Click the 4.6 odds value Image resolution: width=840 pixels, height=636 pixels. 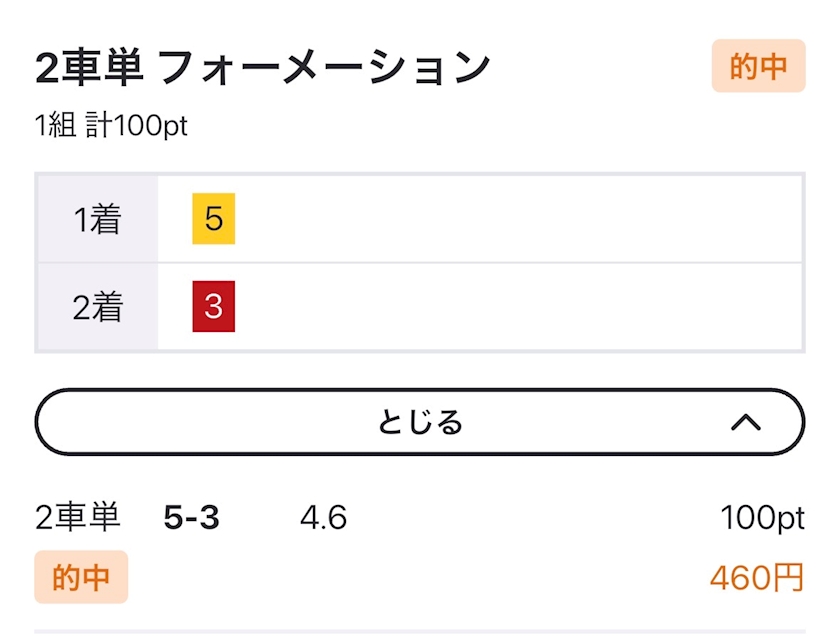pyautogui.click(x=324, y=518)
